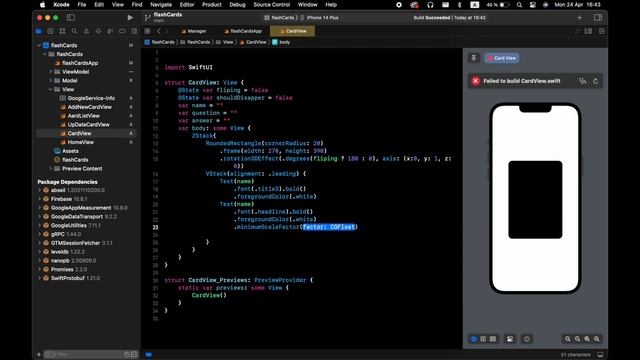
Task: Open diagnostics for failed preview build
Action: (x=582, y=81)
